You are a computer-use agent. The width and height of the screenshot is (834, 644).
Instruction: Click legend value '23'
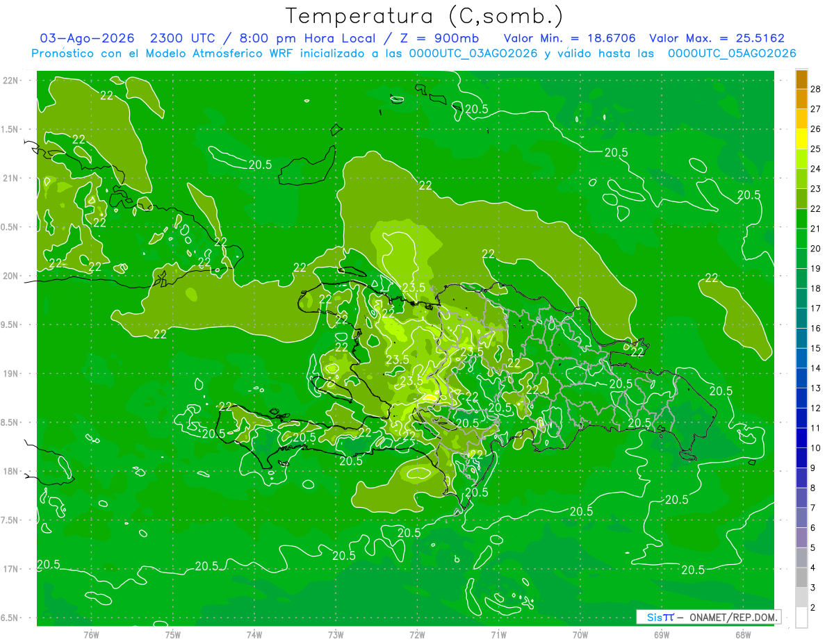click(x=817, y=188)
